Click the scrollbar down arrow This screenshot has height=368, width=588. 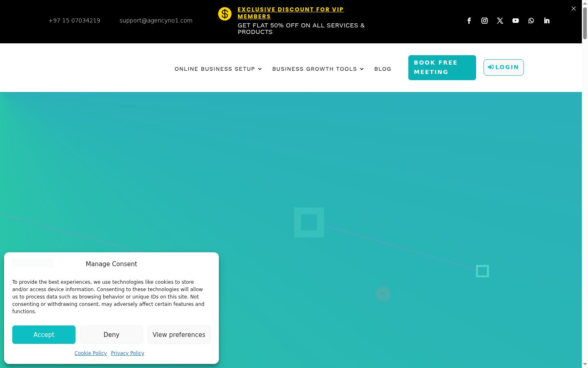click(x=585, y=364)
